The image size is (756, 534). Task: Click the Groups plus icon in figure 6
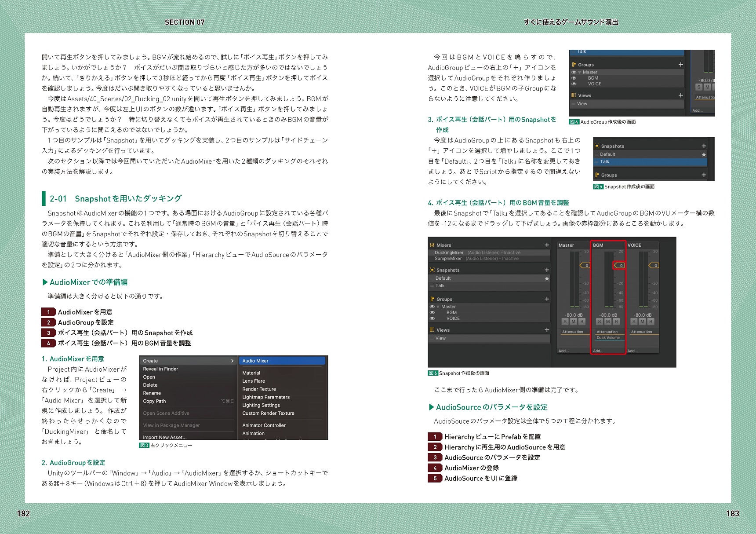coord(547,299)
